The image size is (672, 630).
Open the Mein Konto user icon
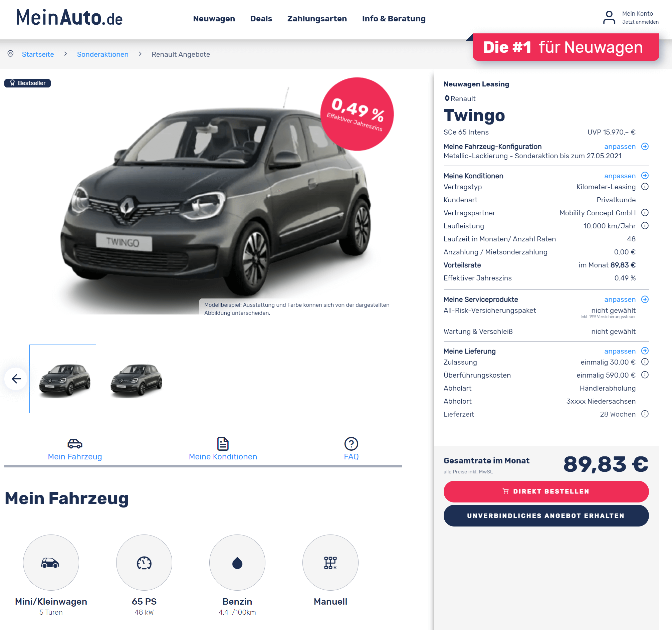(x=609, y=18)
